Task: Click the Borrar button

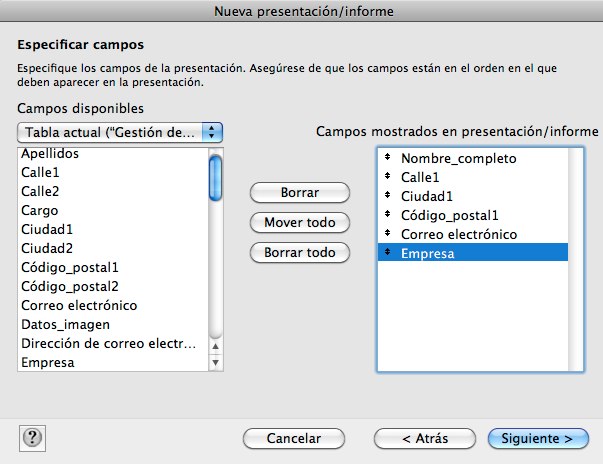Action: [x=300, y=193]
